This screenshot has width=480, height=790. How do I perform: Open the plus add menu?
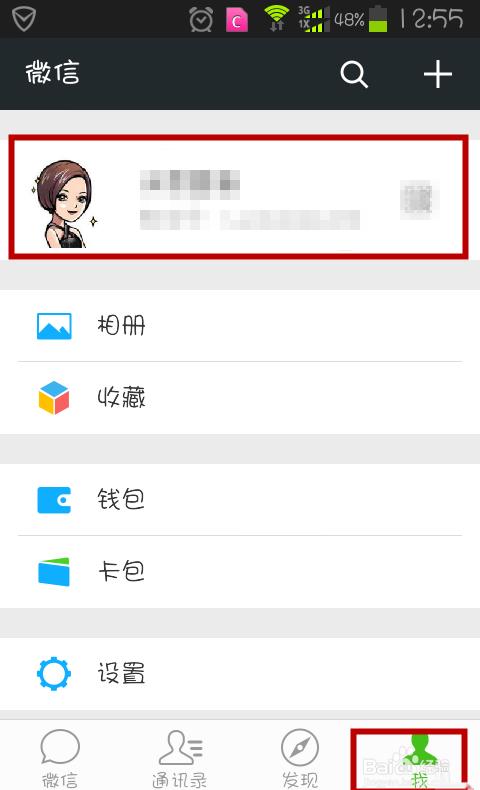(x=437, y=74)
